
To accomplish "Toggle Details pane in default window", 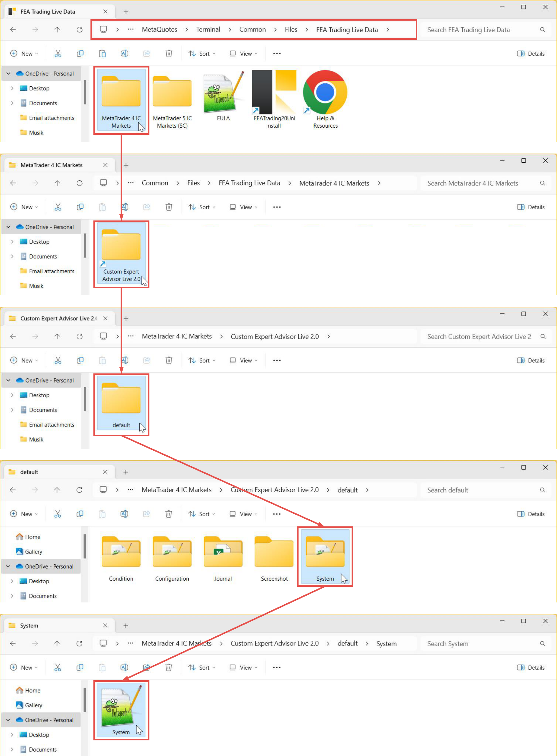I will click(x=531, y=514).
